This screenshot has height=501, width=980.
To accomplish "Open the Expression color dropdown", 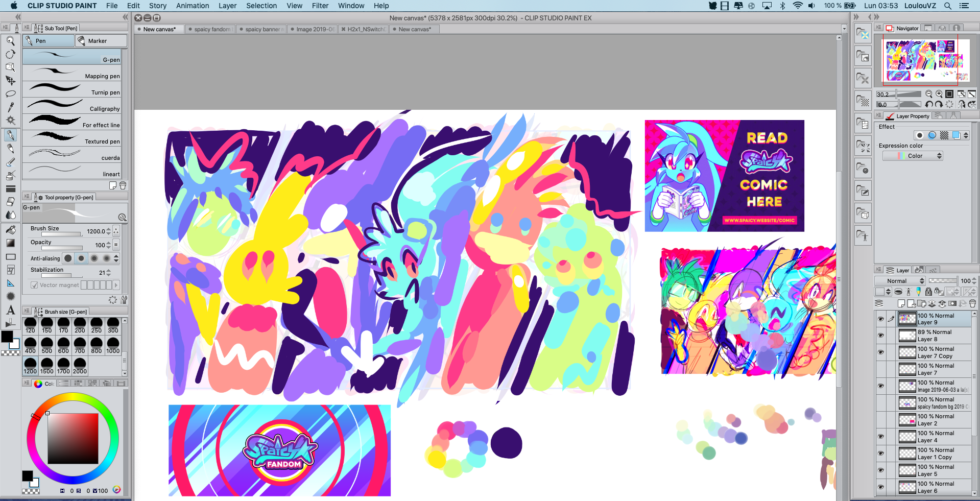I will 919,156.
